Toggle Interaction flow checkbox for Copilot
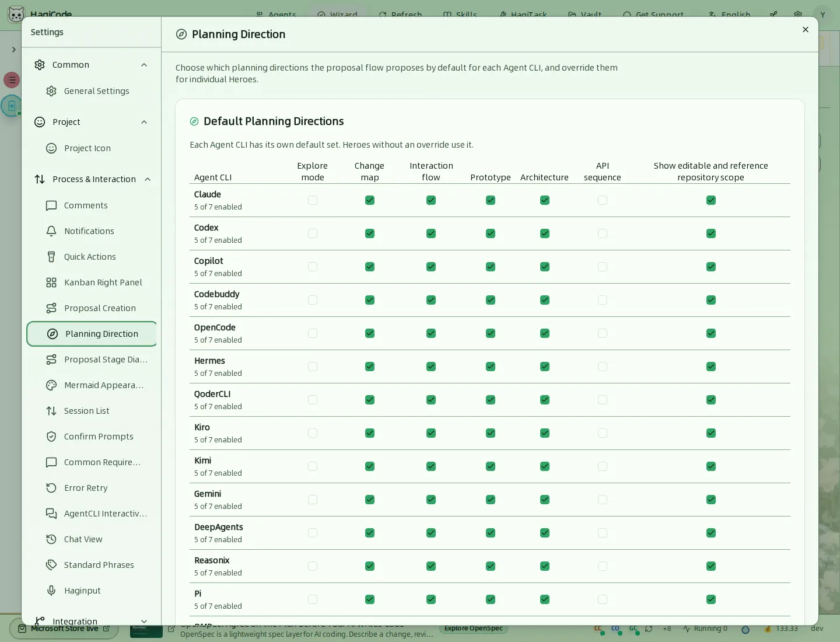This screenshot has height=642, width=840. pos(431,267)
